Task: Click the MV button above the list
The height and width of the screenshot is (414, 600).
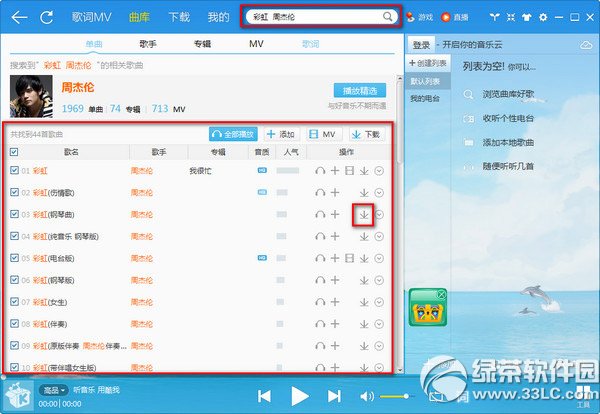Action: click(x=323, y=134)
